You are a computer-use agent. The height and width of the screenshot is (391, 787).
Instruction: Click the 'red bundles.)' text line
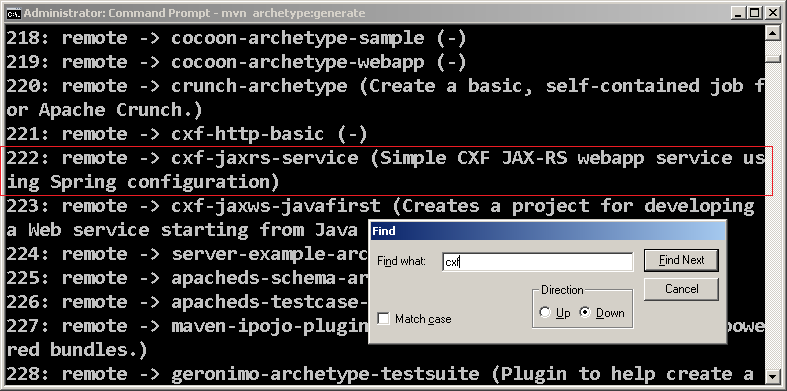click(77, 350)
